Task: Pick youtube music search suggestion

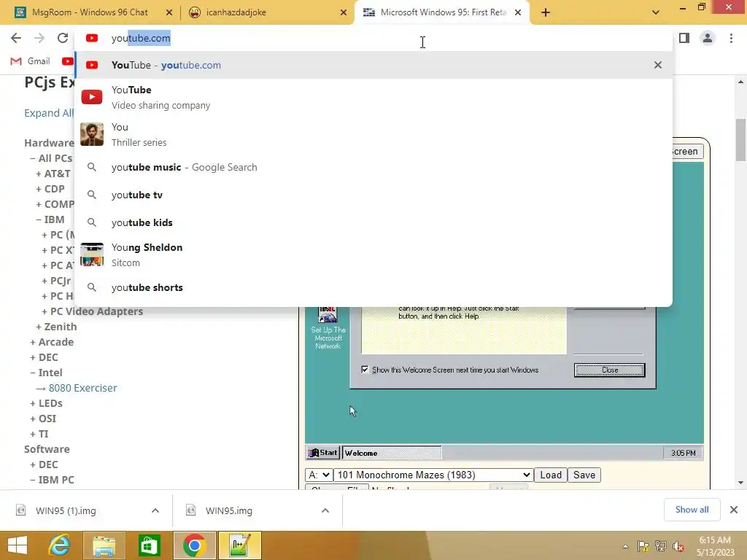Action: click(x=373, y=167)
